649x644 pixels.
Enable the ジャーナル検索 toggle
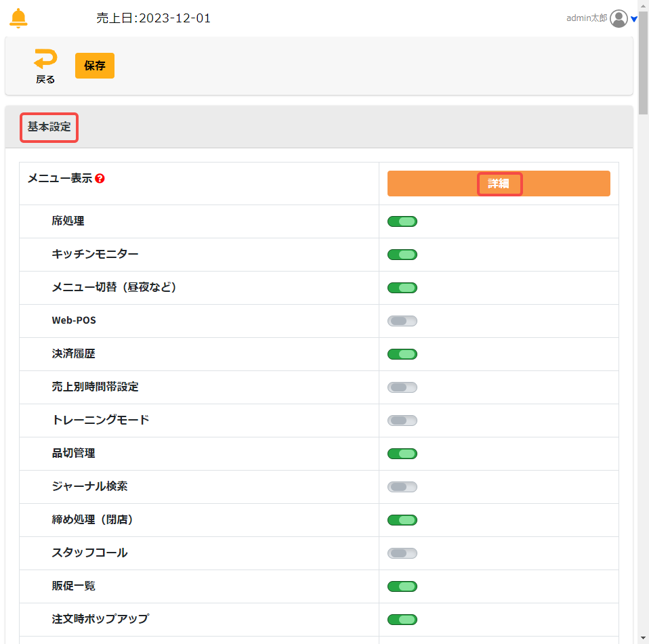tap(402, 487)
